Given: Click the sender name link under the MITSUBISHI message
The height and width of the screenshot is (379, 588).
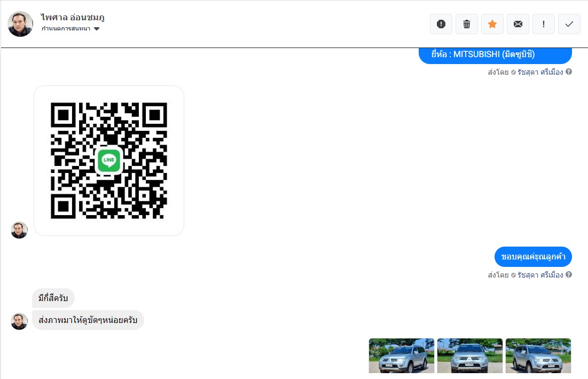Looking at the screenshot, I should click(540, 72).
